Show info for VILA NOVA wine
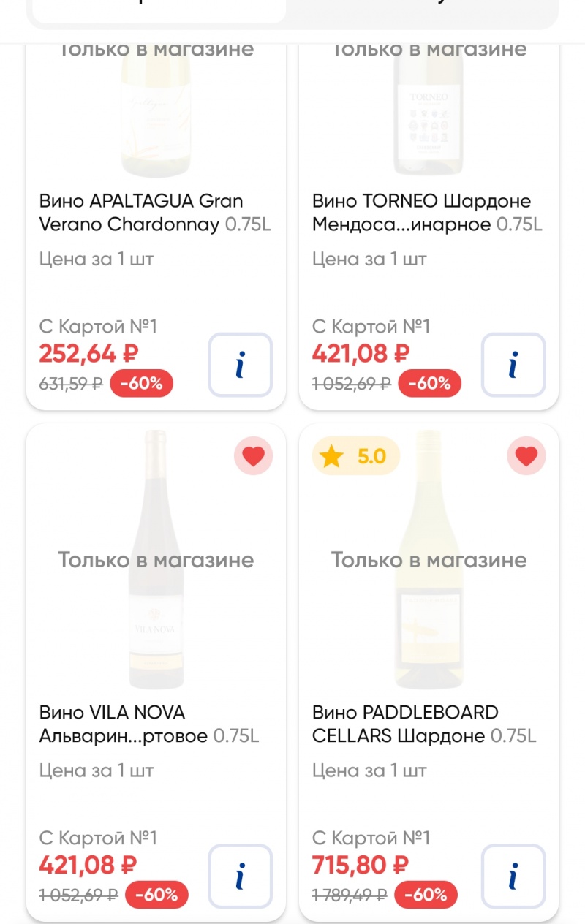 [241, 876]
